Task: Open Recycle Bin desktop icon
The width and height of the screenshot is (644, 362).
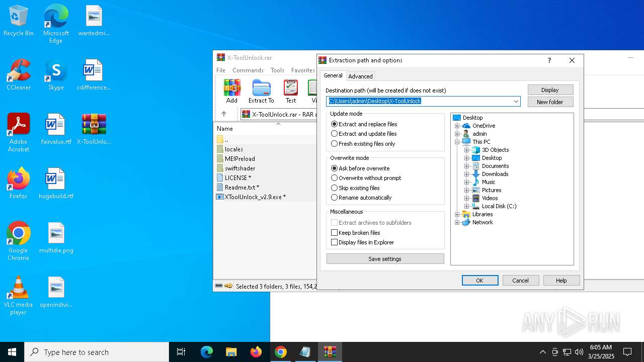Action: pos(19,21)
